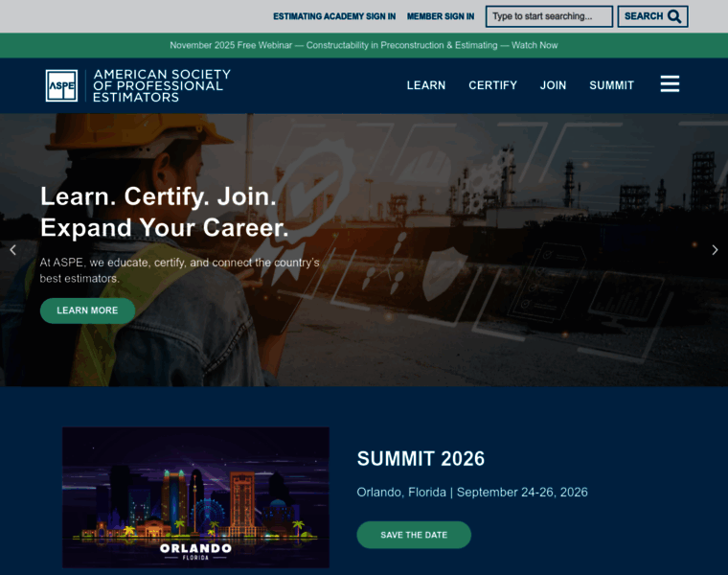Advance carousel with right arrow
This screenshot has width=728, height=575.
[715, 250]
